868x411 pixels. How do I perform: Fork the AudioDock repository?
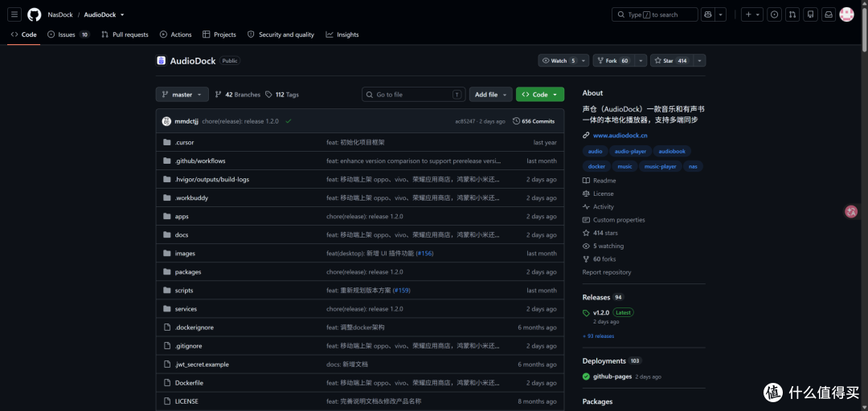tap(612, 61)
